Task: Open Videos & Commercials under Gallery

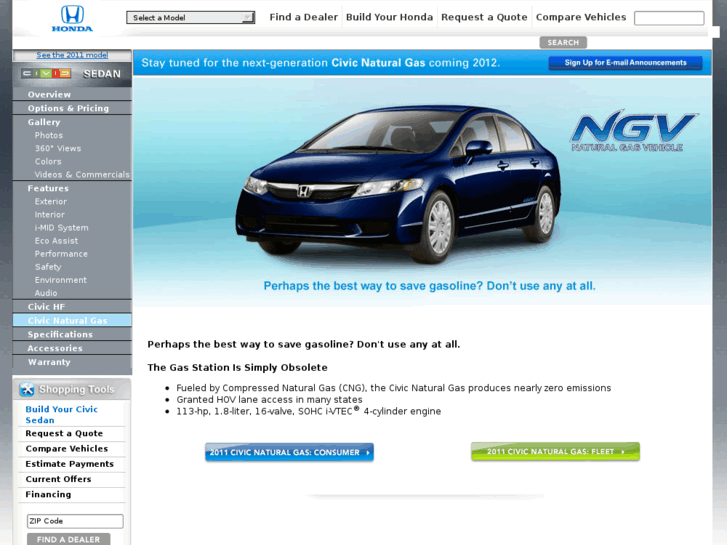Action: 82,174
